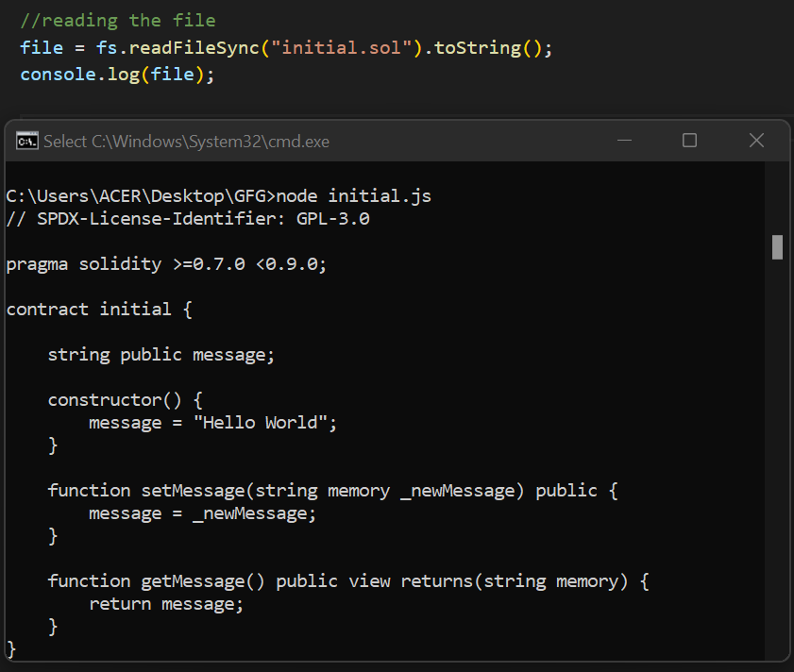Maximize the cmd.exe window
This screenshot has width=794, height=672.
point(689,141)
